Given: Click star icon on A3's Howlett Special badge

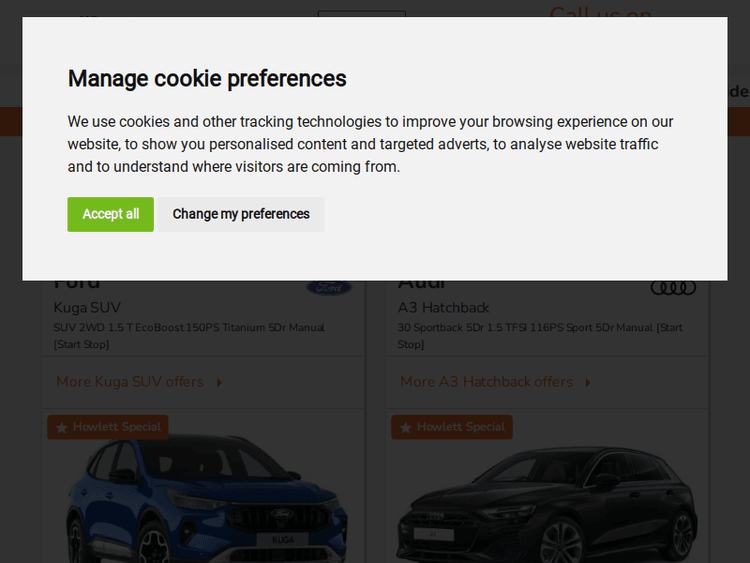Looking at the screenshot, I should [406, 427].
